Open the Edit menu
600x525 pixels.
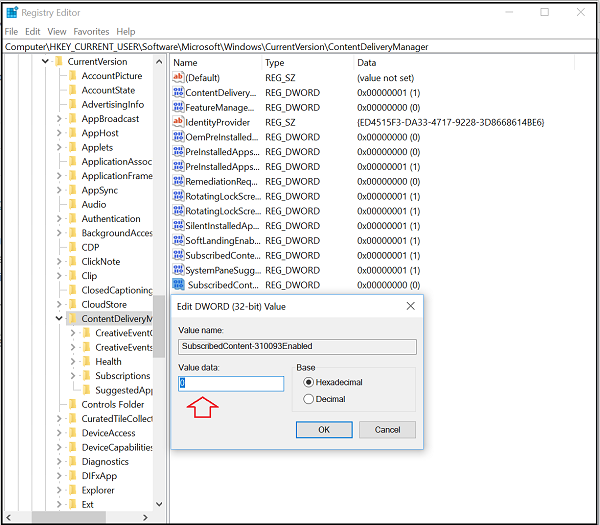33,31
